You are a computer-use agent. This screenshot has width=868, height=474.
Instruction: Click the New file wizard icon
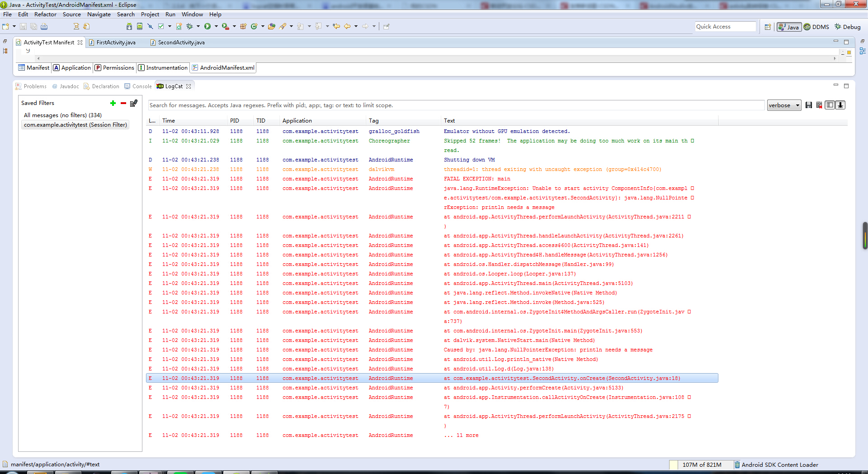click(x=6, y=27)
